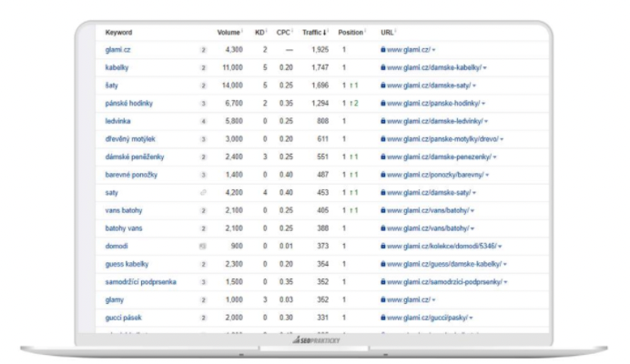The image size is (630, 364).
Task: Click SERP features badge in samodržící podprsenka row
Action: point(203,282)
